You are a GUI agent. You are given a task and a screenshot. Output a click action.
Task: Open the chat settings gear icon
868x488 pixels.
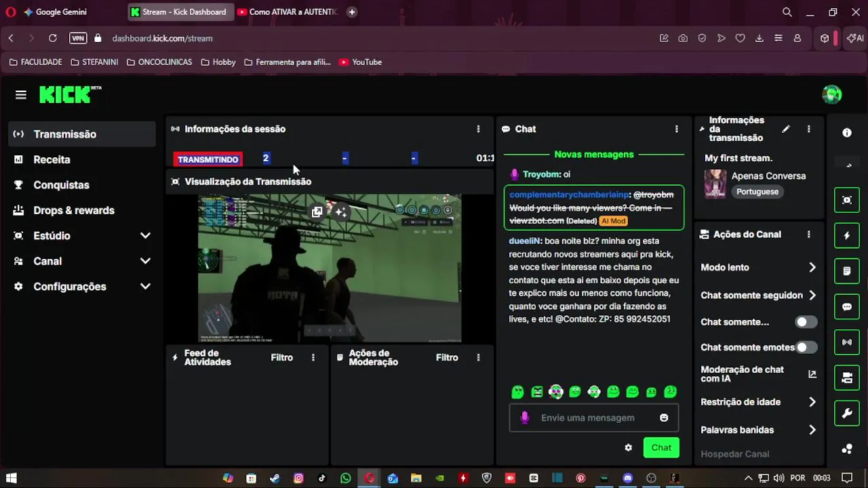(628, 447)
